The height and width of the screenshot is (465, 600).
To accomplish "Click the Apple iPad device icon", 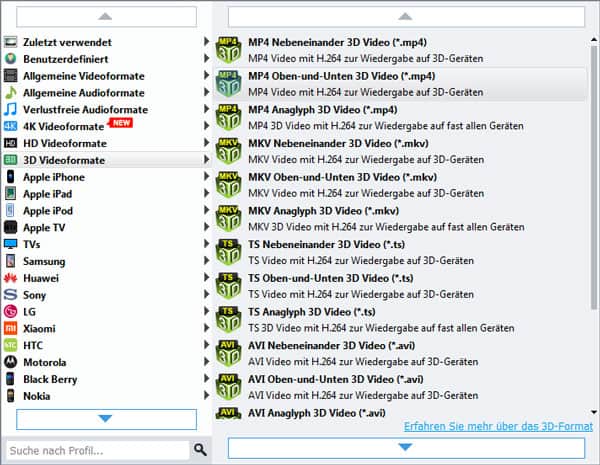I will [x=10, y=194].
